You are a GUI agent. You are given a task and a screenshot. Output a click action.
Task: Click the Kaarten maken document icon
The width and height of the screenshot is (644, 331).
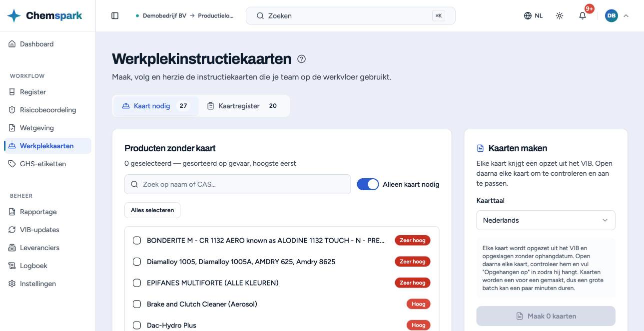click(x=480, y=148)
